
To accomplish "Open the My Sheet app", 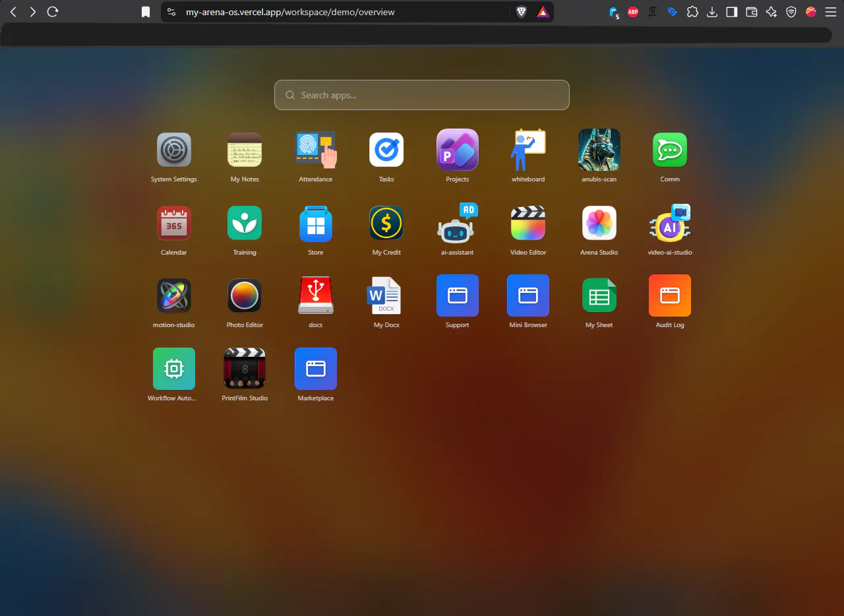I will [599, 295].
